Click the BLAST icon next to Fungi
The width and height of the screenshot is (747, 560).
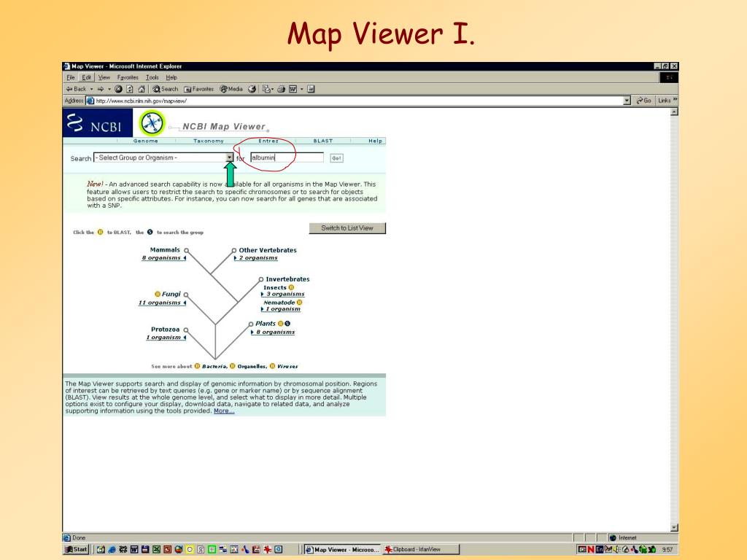(x=158, y=295)
